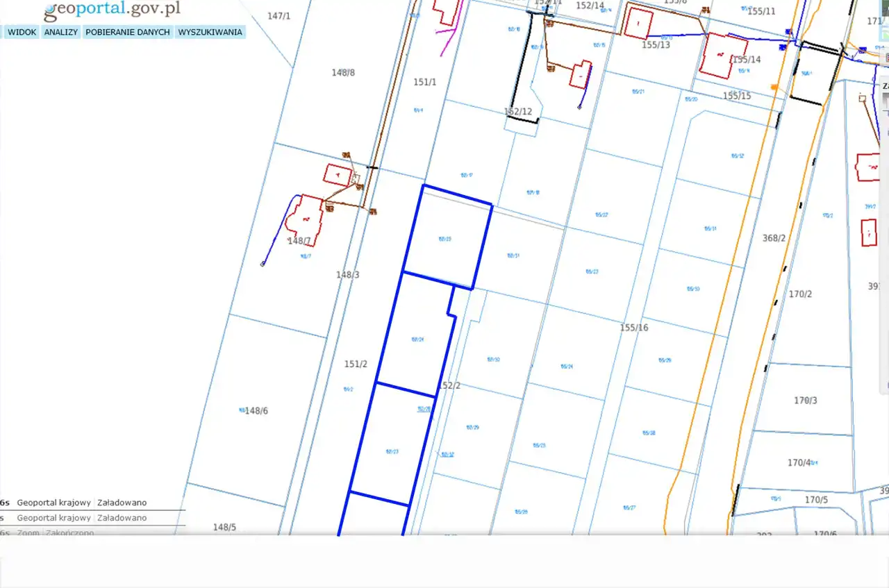Screen dimensions: 889x588
Task: Click the red building near parcel 152/12
Action: 580,74
